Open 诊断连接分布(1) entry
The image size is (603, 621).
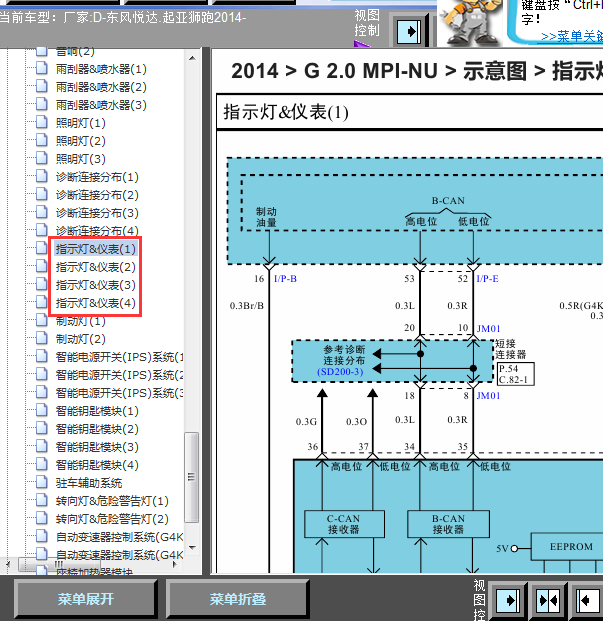tap(97, 177)
